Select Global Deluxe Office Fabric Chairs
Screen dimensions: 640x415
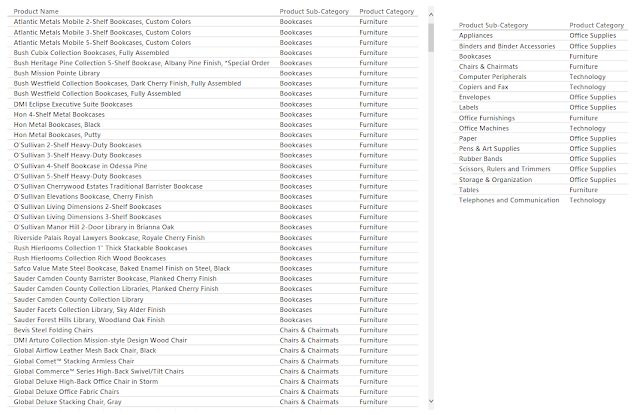(x=67, y=391)
